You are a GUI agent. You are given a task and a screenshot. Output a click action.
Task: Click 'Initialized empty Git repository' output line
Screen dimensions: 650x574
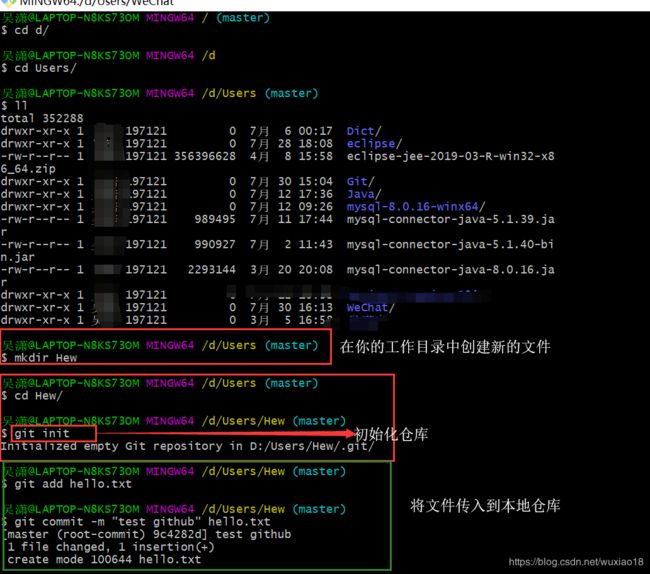tap(187, 446)
